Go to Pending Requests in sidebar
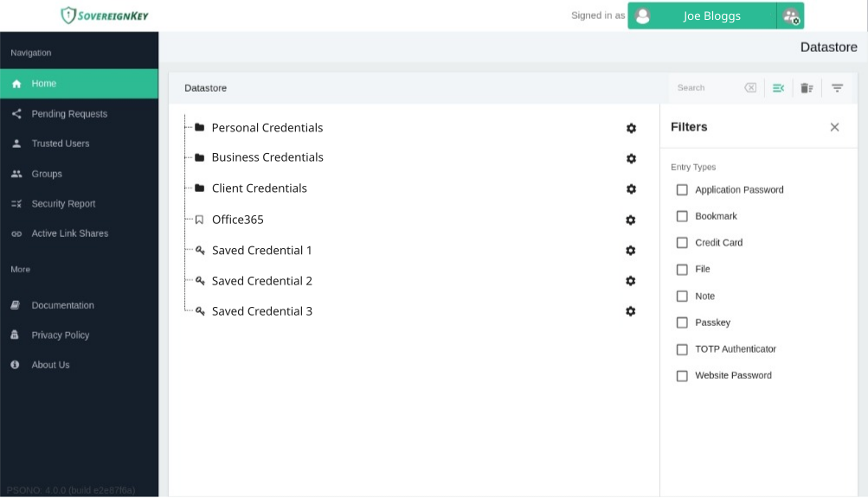Image resolution: width=868 pixels, height=498 pixels. pyautogui.click(x=69, y=114)
